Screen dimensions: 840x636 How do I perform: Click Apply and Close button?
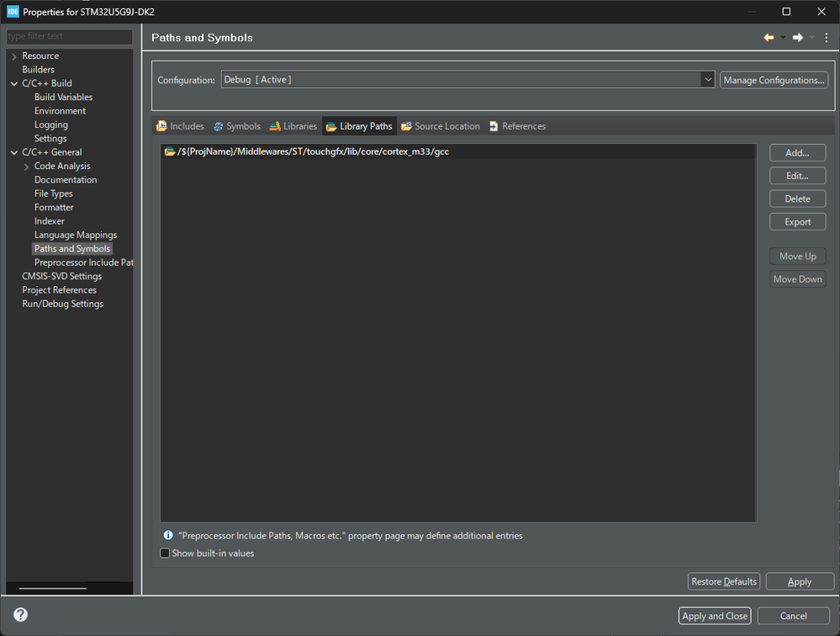(715, 616)
